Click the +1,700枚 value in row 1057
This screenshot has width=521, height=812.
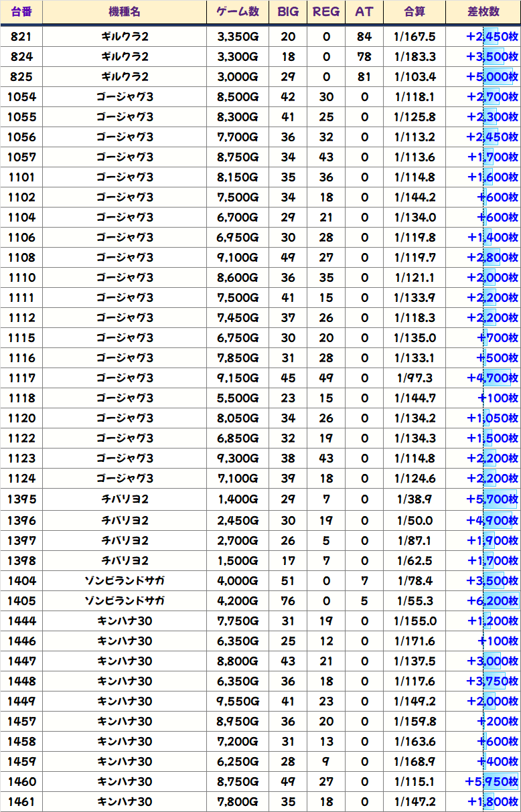point(492,157)
